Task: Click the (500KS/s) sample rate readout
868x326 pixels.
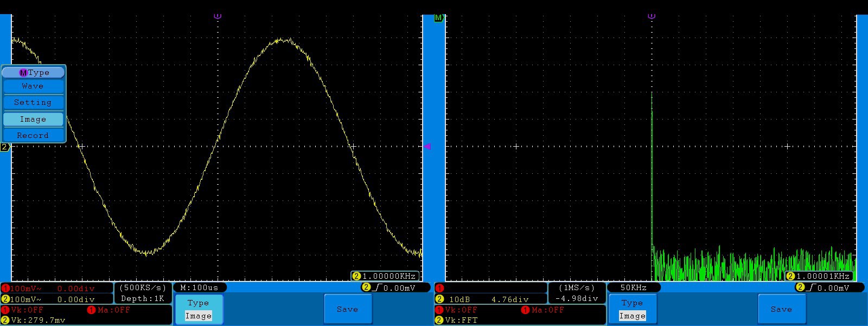Action: pos(143,288)
